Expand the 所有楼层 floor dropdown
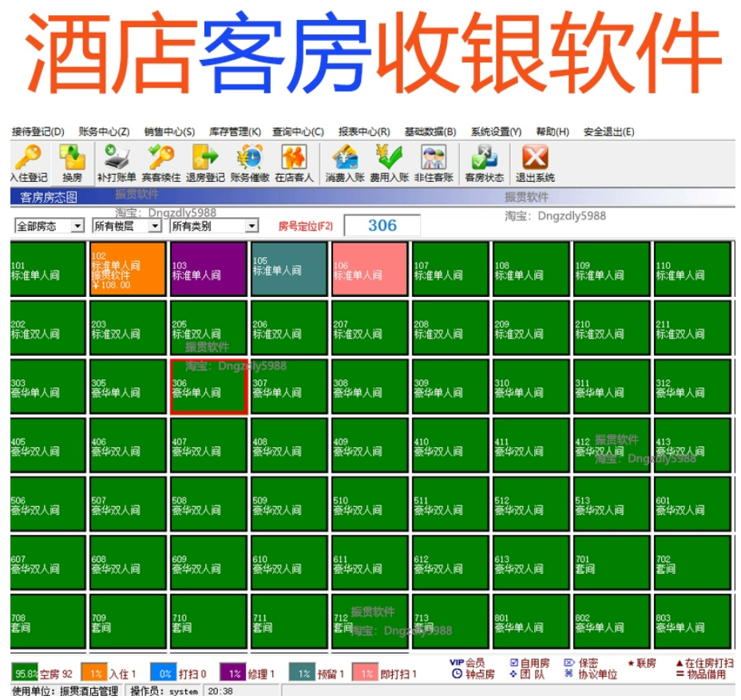 click(127, 226)
